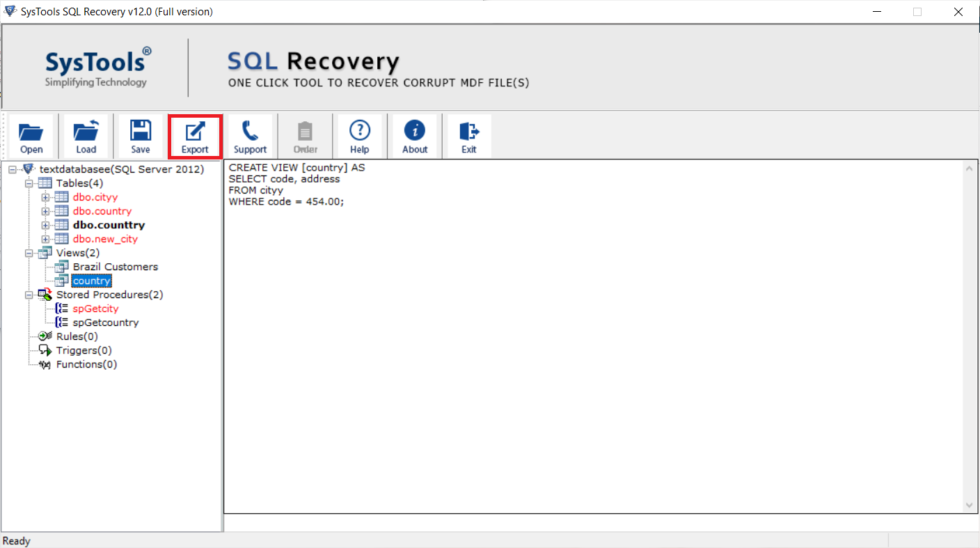Collapse the textdatabasee root node
This screenshot has width=980, height=548.
[x=13, y=169]
